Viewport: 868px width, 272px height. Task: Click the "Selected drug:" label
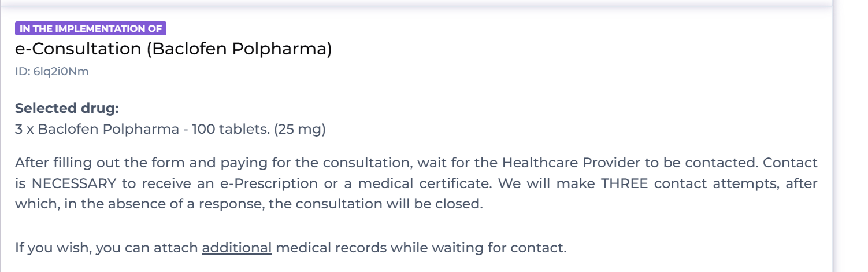(67, 108)
